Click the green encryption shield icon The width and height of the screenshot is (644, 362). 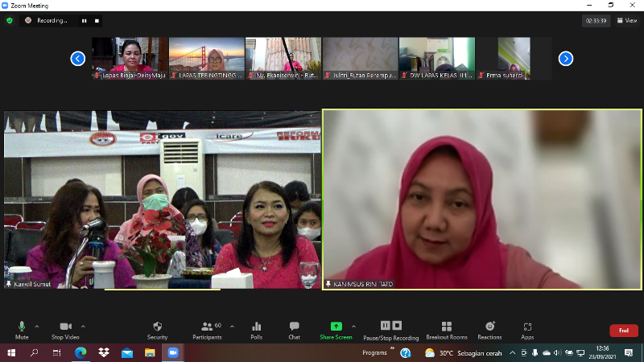[x=10, y=21]
